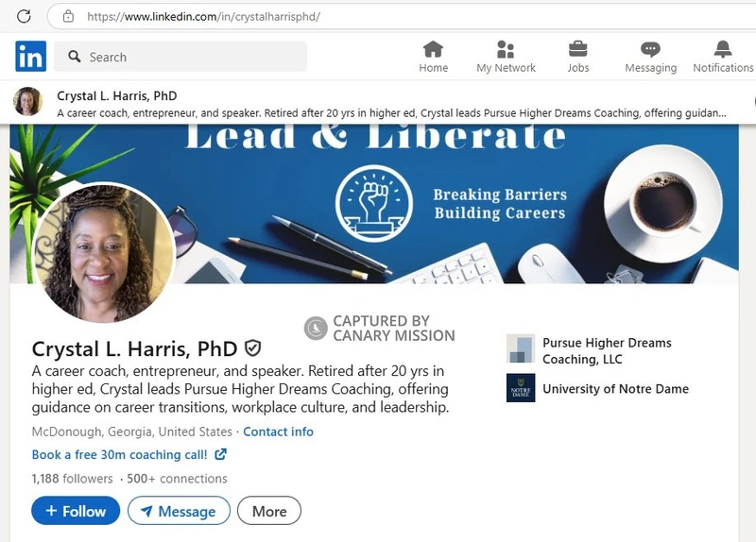This screenshot has height=542, width=756.
Task: Open the My Network tab
Action: tap(506, 57)
